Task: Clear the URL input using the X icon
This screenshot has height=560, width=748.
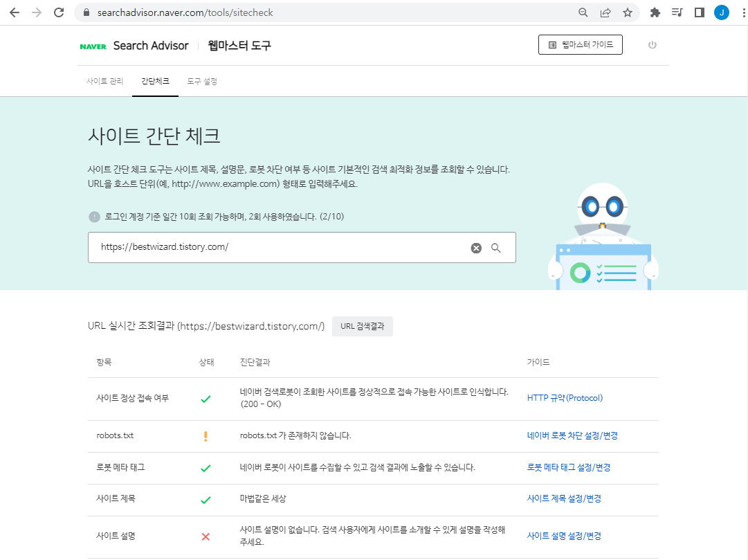Action: [475, 248]
